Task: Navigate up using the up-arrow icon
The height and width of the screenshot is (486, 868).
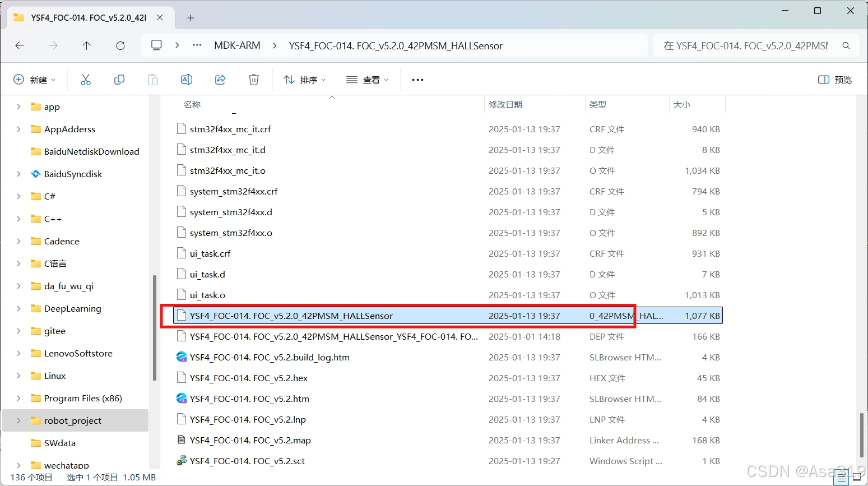Action: click(86, 45)
